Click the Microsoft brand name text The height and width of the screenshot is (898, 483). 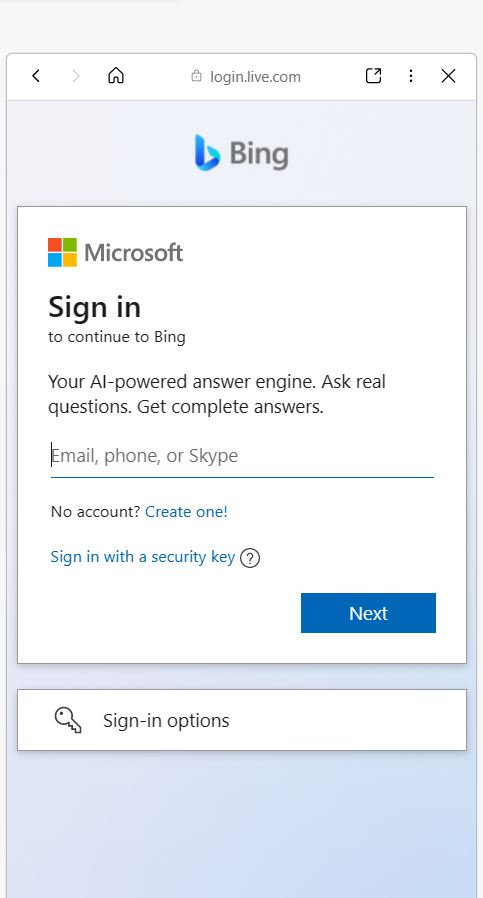(x=133, y=253)
